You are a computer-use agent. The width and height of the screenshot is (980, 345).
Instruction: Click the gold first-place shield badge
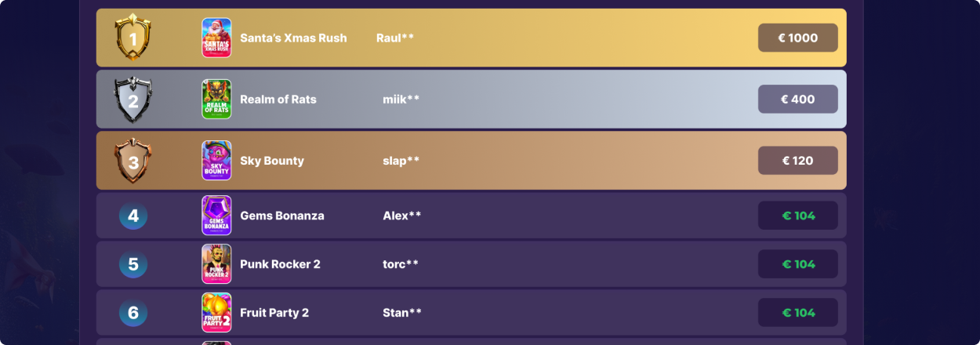[133, 38]
